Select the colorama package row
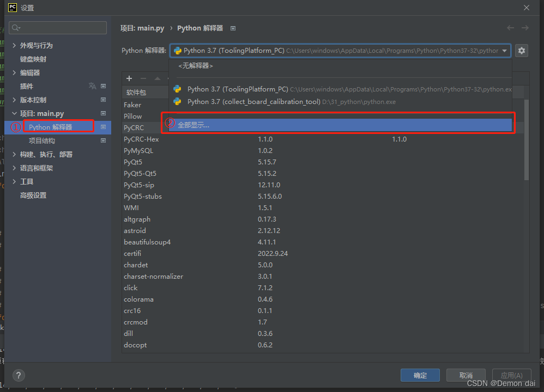The width and height of the screenshot is (544, 392). point(323,299)
